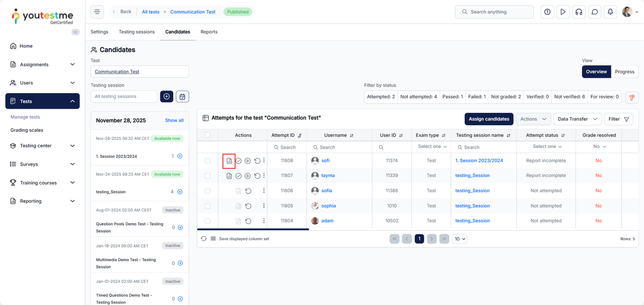Tick the checkbox for sophia's row
644x305 pixels.
[208, 206]
